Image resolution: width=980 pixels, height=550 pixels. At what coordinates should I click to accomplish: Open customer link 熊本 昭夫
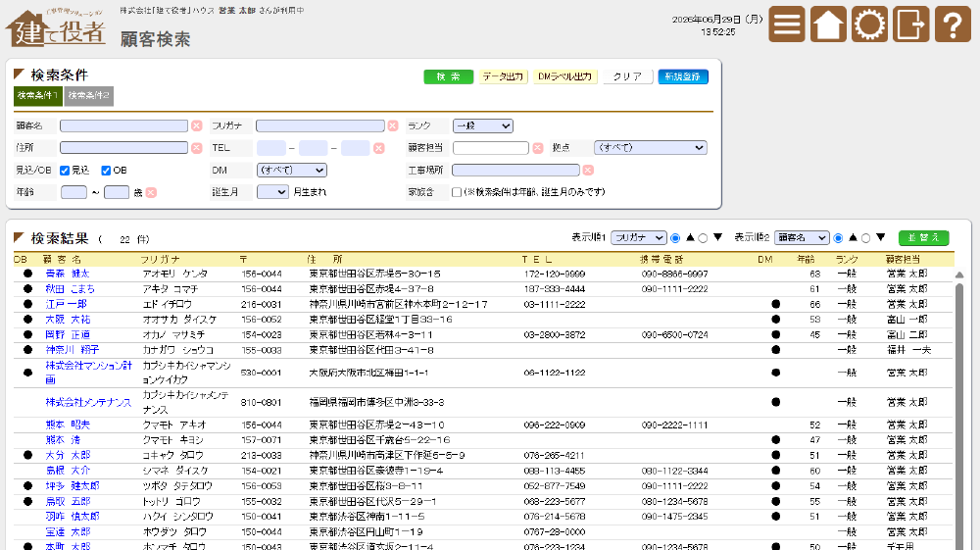[x=68, y=425]
